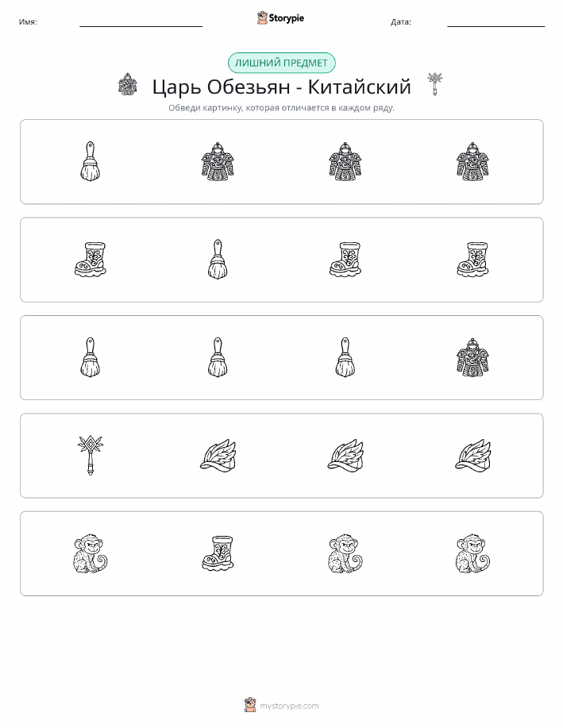This screenshot has width=563, height=728.
Task: Click the ЛИШНИЙ ПРЕДМЕТ badge
Action: [x=281, y=64]
